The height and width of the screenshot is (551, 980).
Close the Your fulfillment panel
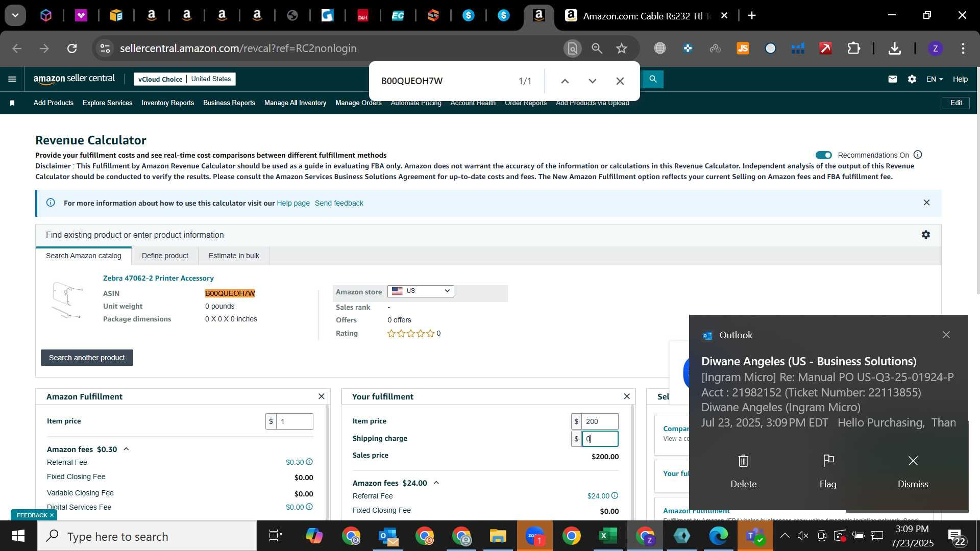coord(627,396)
